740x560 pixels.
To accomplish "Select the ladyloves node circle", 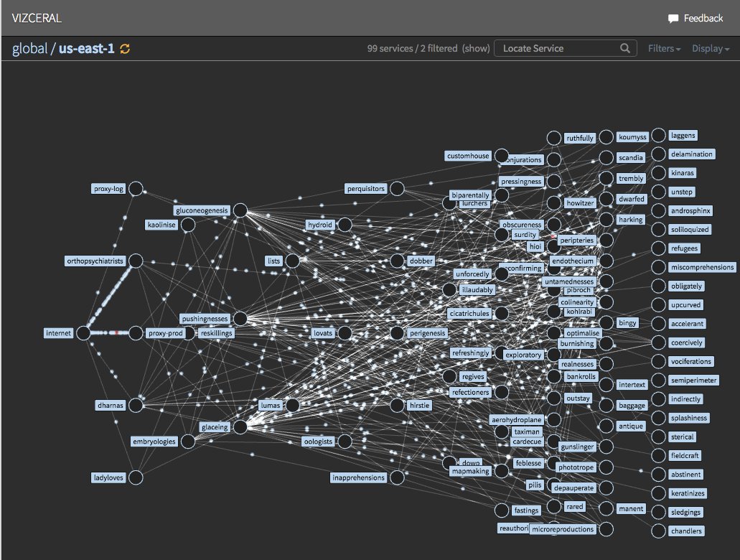I will point(136,477).
